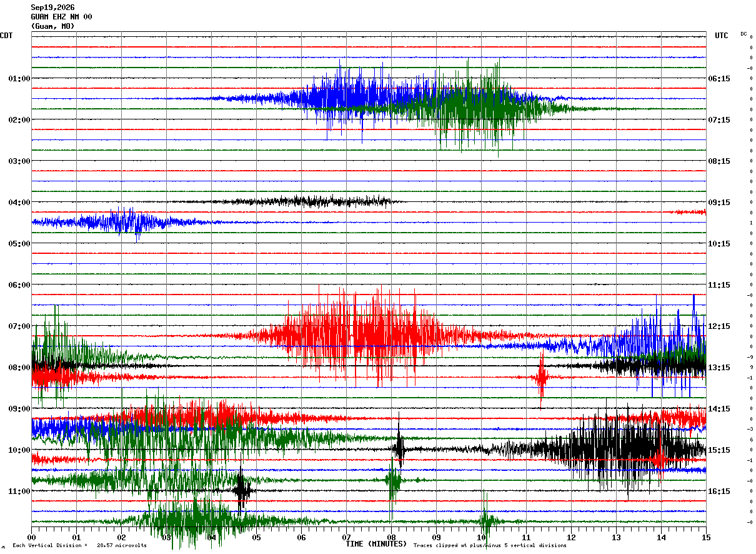Click the 11:00 CDT hour label

(x=19, y=491)
